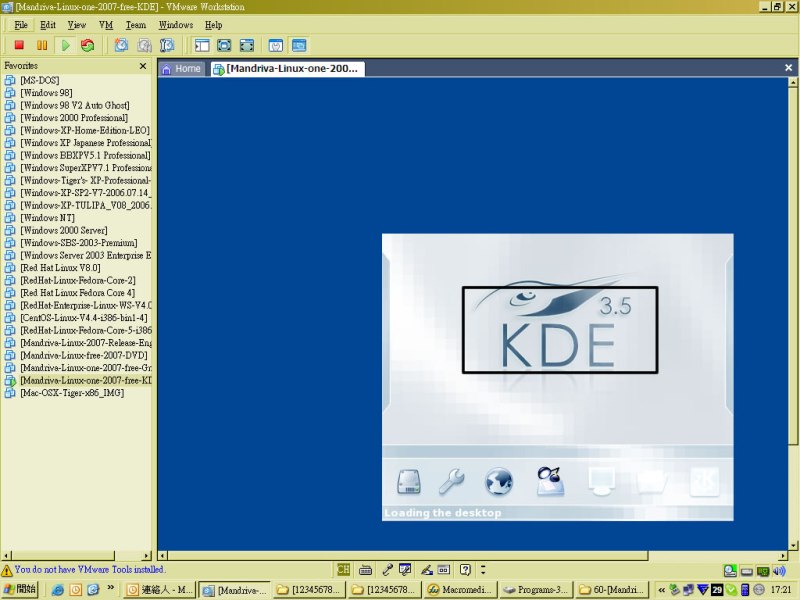Click the VM view vertical scrollbar up arrow
The width and height of the screenshot is (800, 600).
(793, 82)
